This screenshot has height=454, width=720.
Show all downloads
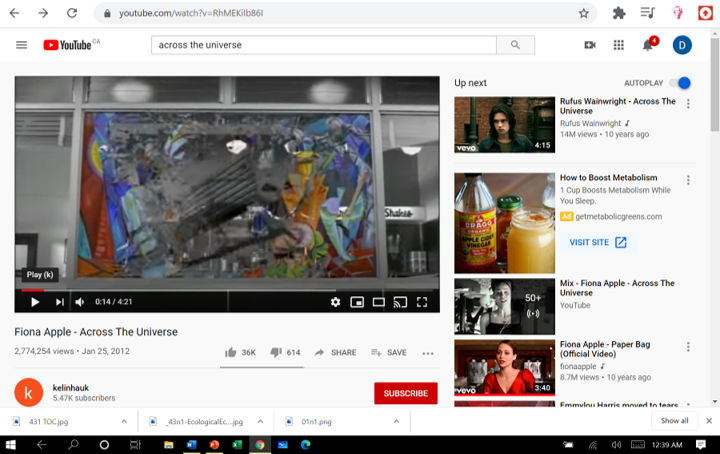[674, 420]
